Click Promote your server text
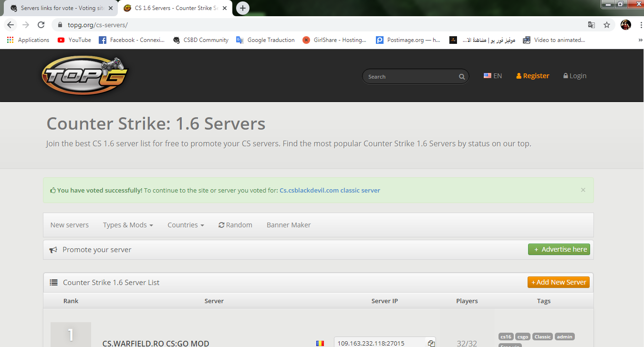644x347 pixels. [97, 250]
